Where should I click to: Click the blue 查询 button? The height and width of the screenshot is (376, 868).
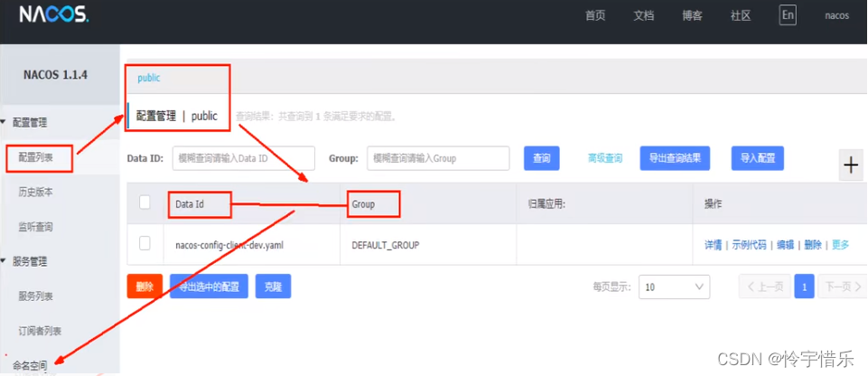pos(541,158)
